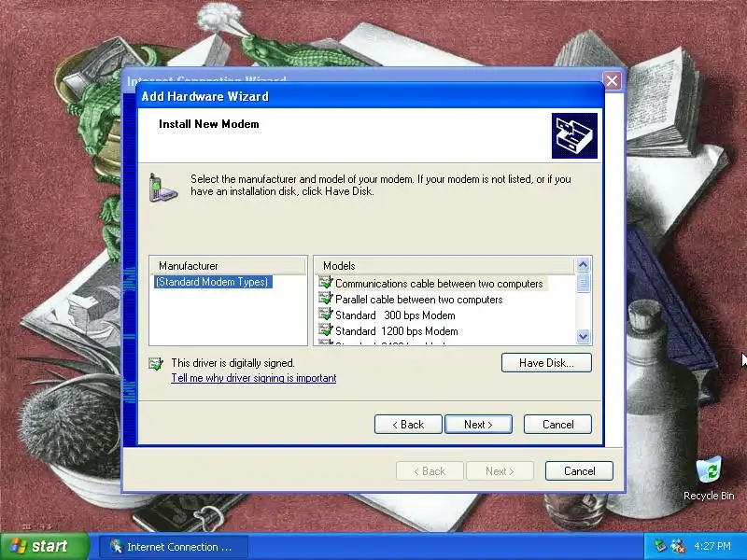747x560 pixels.
Task: Close the Internet Connection Wizard window
Action: [x=613, y=80]
